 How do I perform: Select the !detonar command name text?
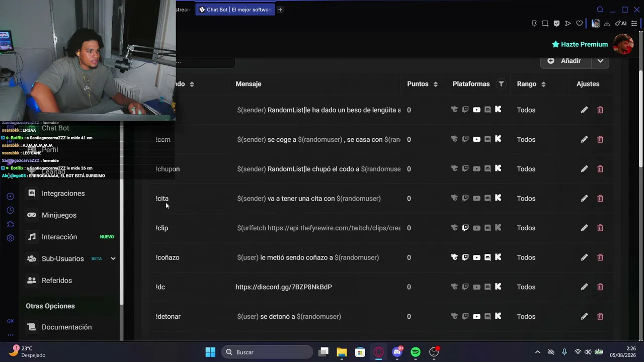click(168, 316)
